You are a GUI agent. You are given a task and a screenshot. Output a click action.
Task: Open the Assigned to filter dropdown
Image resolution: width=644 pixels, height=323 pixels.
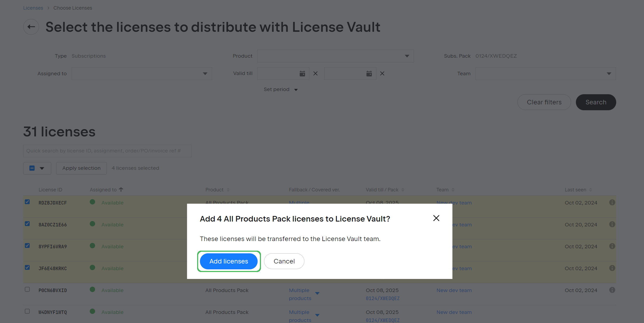(205, 73)
